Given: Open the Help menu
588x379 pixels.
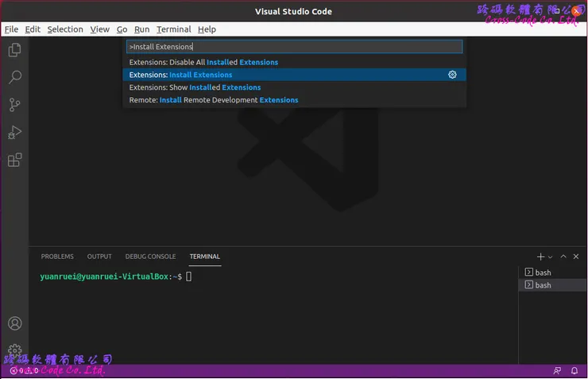Looking at the screenshot, I should (x=207, y=29).
